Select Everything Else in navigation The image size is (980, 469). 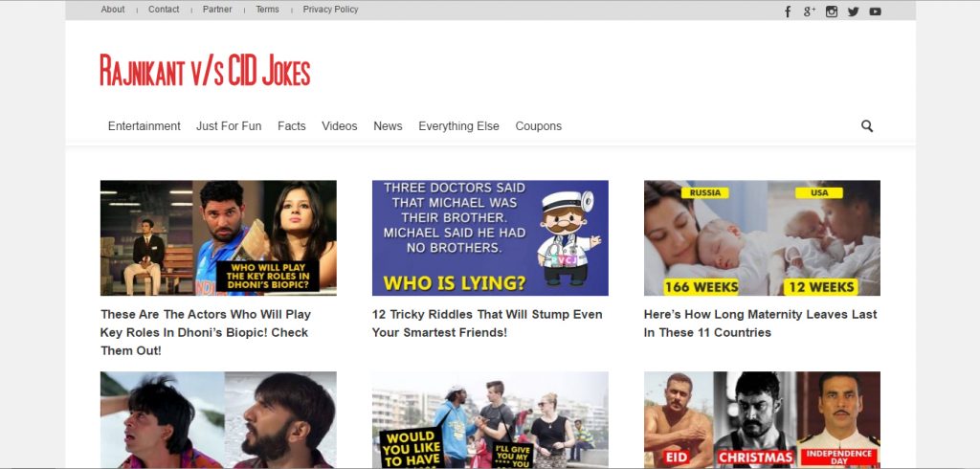point(458,125)
